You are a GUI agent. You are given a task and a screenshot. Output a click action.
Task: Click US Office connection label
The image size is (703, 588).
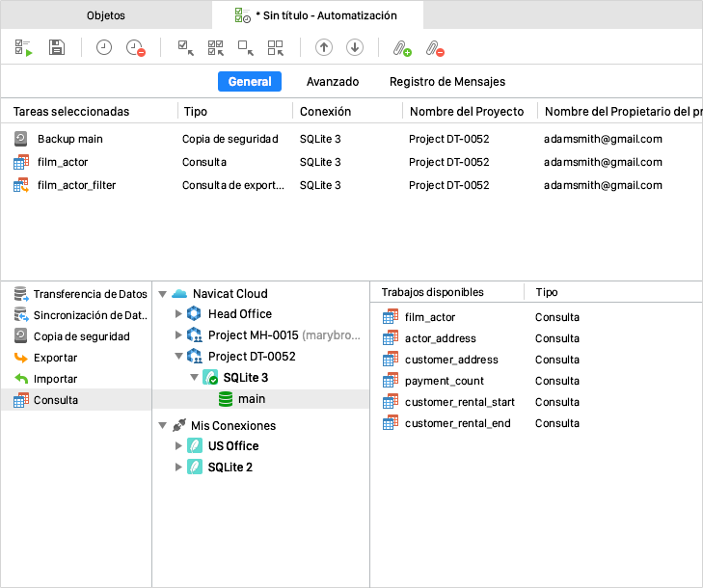coord(233,446)
